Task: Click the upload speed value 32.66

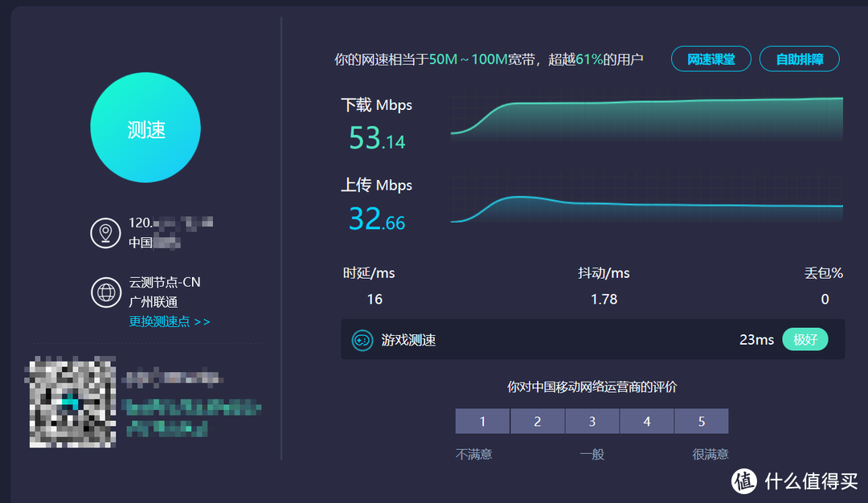Action: 375,219
